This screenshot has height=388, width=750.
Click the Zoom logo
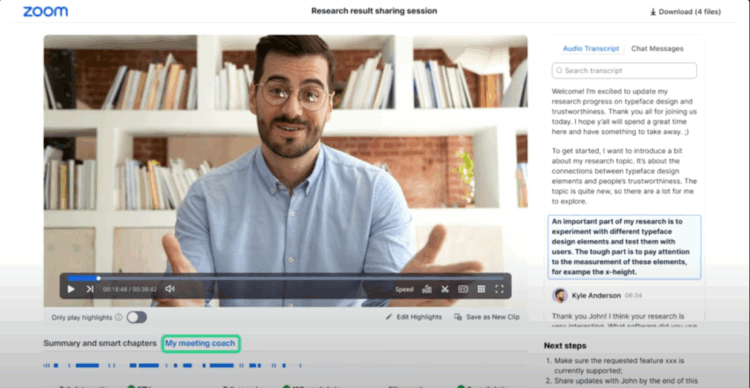(x=45, y=11)
